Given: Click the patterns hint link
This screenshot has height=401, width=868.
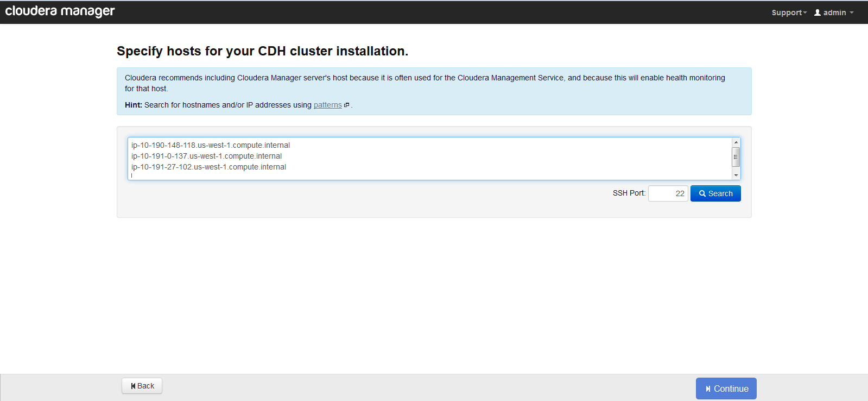Looking at the screenshot, I should 328,105.
